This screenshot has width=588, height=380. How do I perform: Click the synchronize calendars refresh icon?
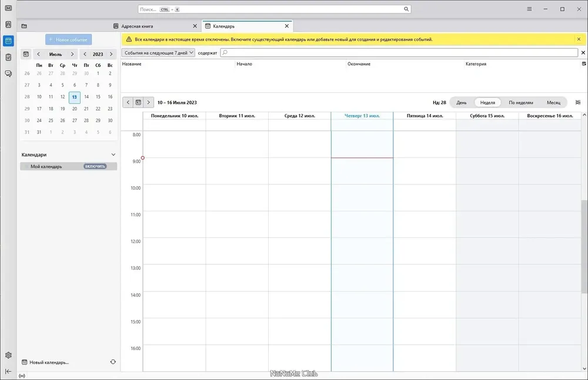coord(113,362)
